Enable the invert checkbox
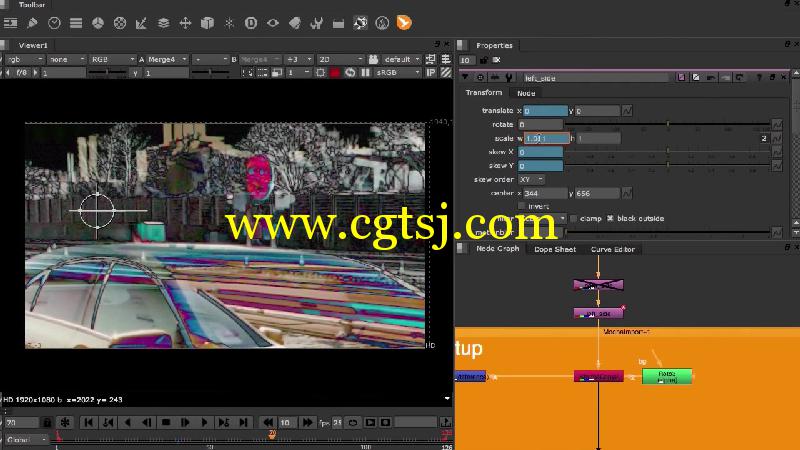 (x=521, y=206)
